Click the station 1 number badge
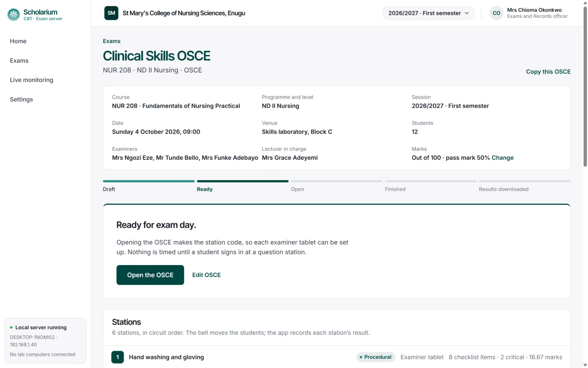588x368 pixels. click(x=118, y=357)
